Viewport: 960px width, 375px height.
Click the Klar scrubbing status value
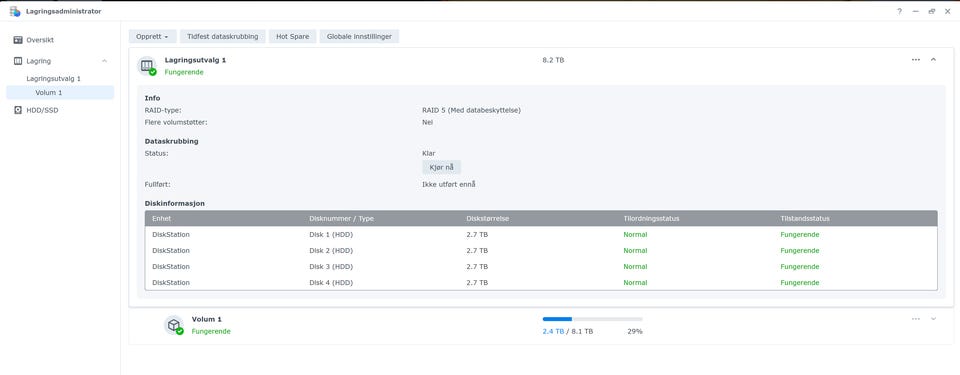pyautogui.click(x=429, y=153)
